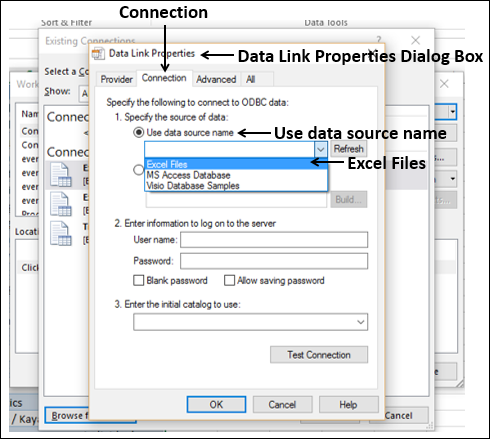The width and height of the screenshot is (490, 439).
Task: Close the Existing Connections dialog
Action: 415,40
